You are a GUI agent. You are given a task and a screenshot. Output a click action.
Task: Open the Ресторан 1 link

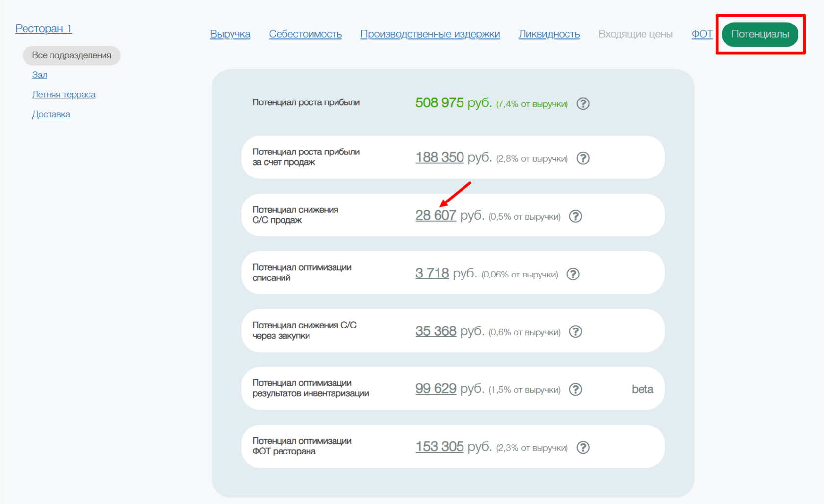(x=44, y=29)
